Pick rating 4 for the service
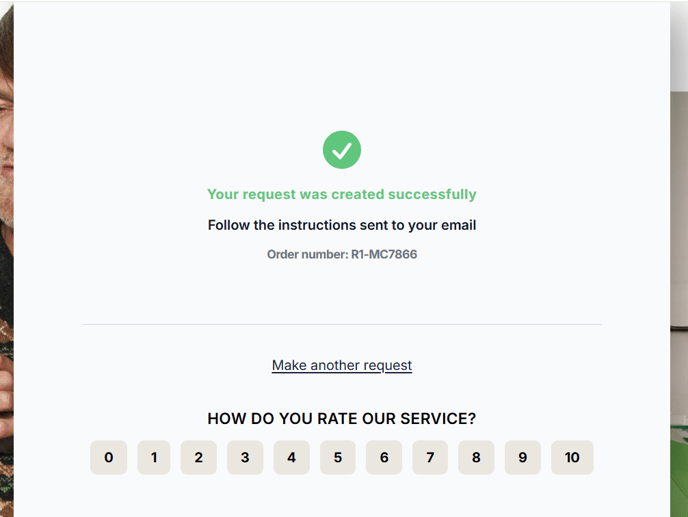Image resolution: width=688 pixels, height=517 pixels. tap(291, 457)
